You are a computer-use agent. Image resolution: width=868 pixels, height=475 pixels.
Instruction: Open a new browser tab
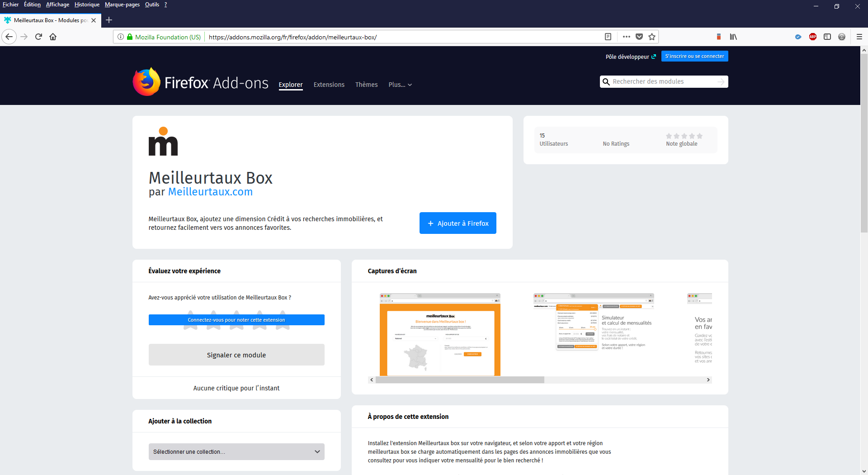click(109, 20)
